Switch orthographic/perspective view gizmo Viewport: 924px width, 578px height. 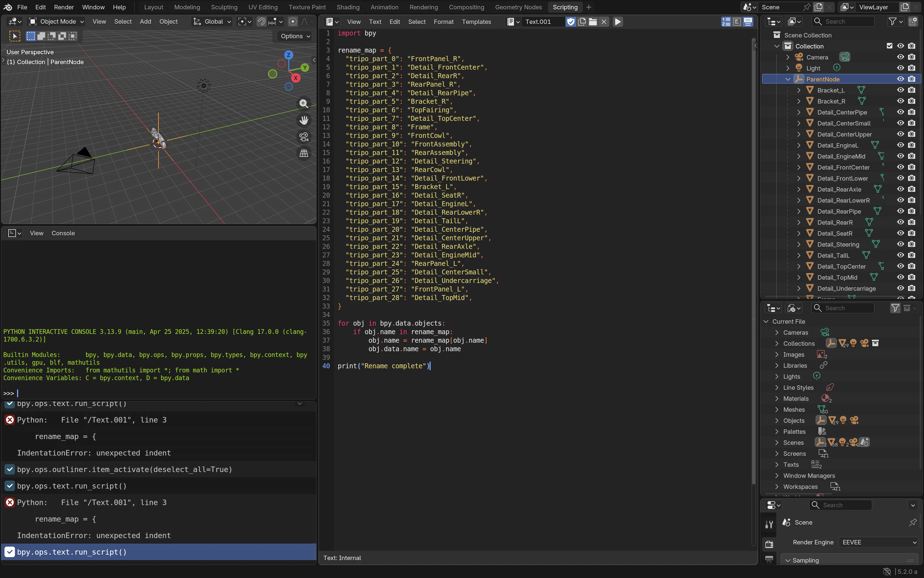304,153
